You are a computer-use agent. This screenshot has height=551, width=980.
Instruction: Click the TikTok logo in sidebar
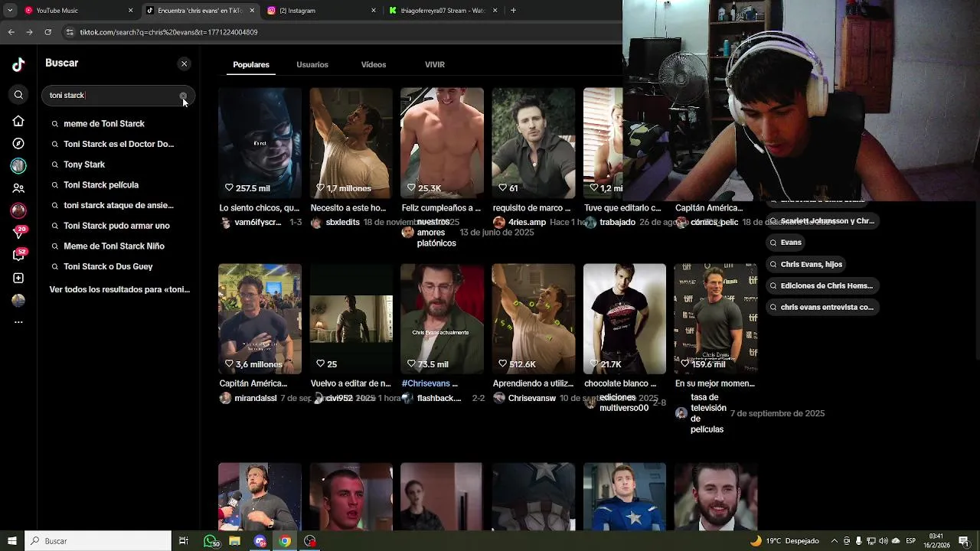(x=18, y=65)
